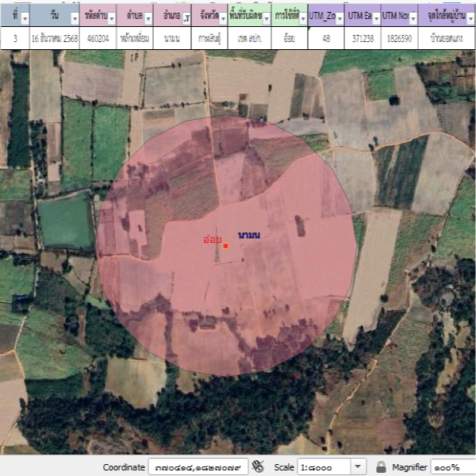The height and width of the screenshot is (476, 476).
Task: Open filter dropdown for UTM_Zo column
Action: (339, 17)
